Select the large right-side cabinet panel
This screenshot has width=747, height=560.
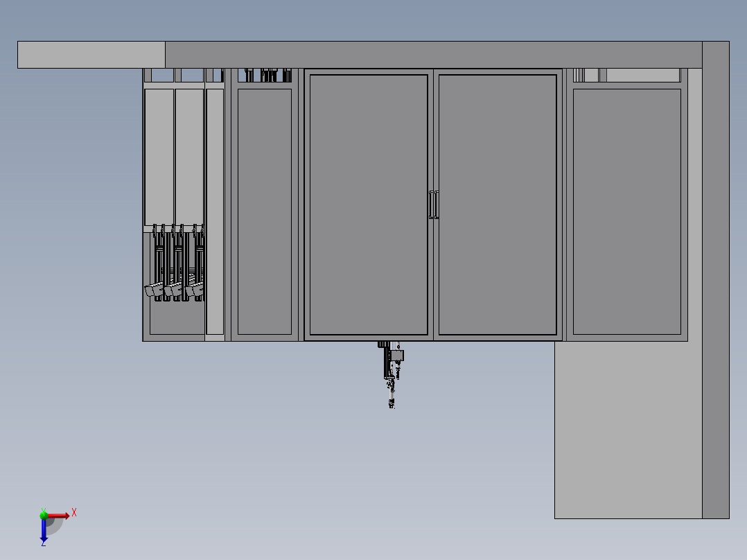[627, 211]
